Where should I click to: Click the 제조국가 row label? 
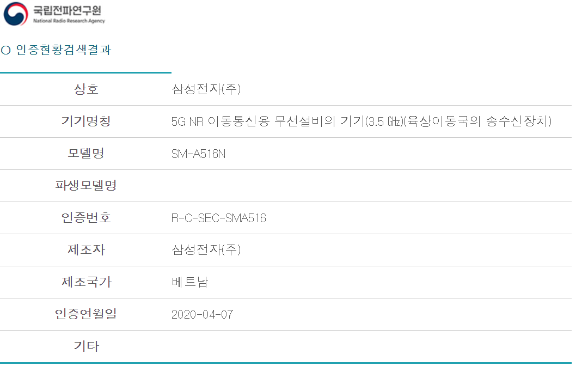point(86,282)
